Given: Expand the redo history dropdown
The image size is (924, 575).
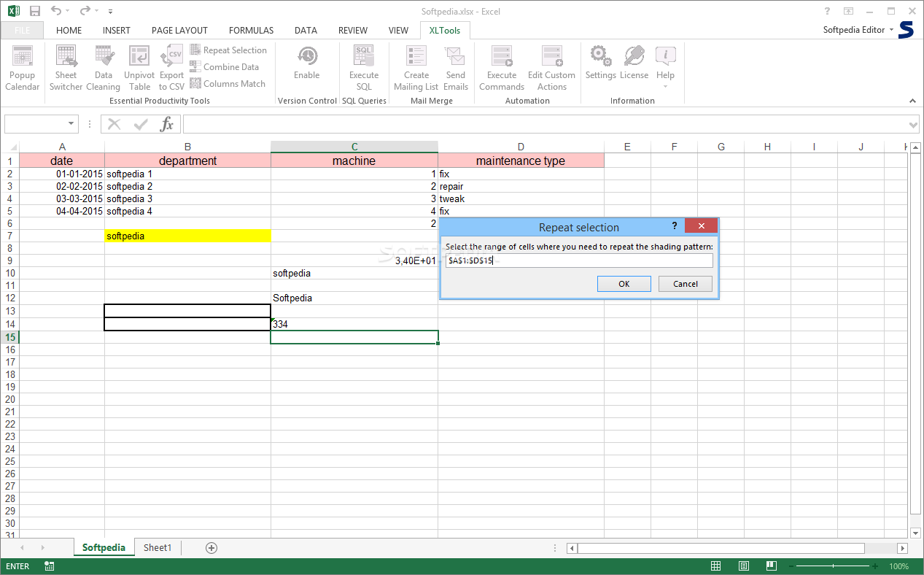Looking at the screenshot, I should pos(96,11).
